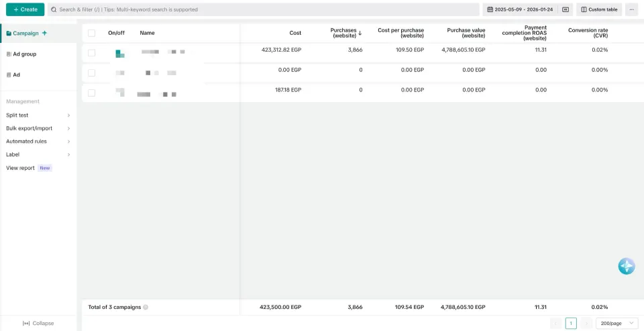Screen dimensions: 644x331
Task: Open Automated rules menu
Action: [x=26, y=142]
